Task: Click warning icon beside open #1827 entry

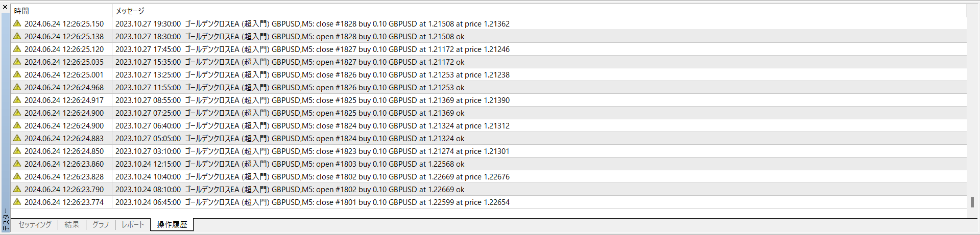Action: pos(17,62)
